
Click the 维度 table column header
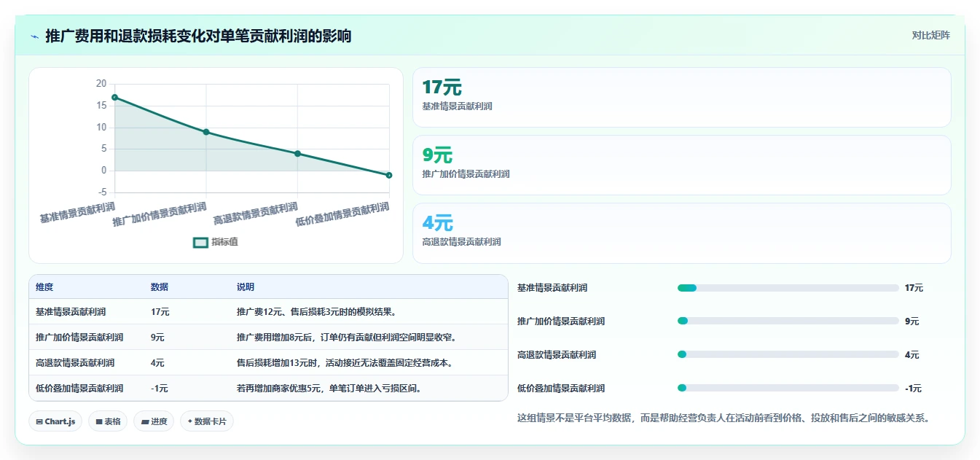[44, 287]
